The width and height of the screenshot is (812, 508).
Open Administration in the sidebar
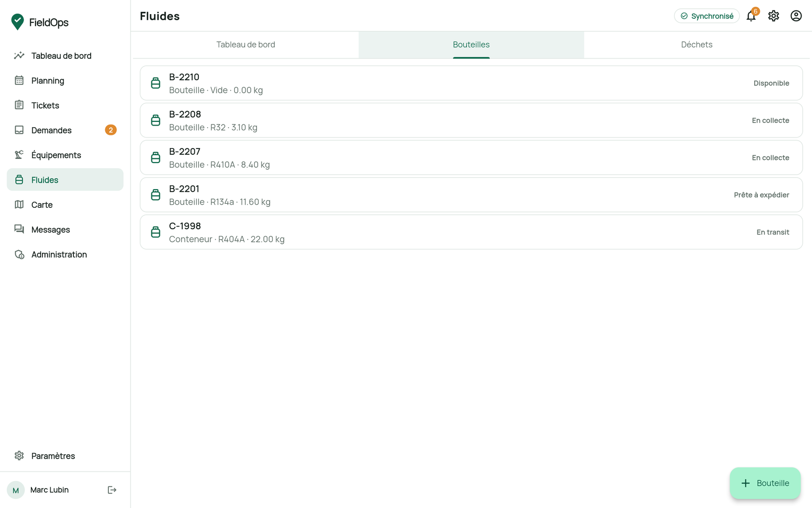pos(65,255)
